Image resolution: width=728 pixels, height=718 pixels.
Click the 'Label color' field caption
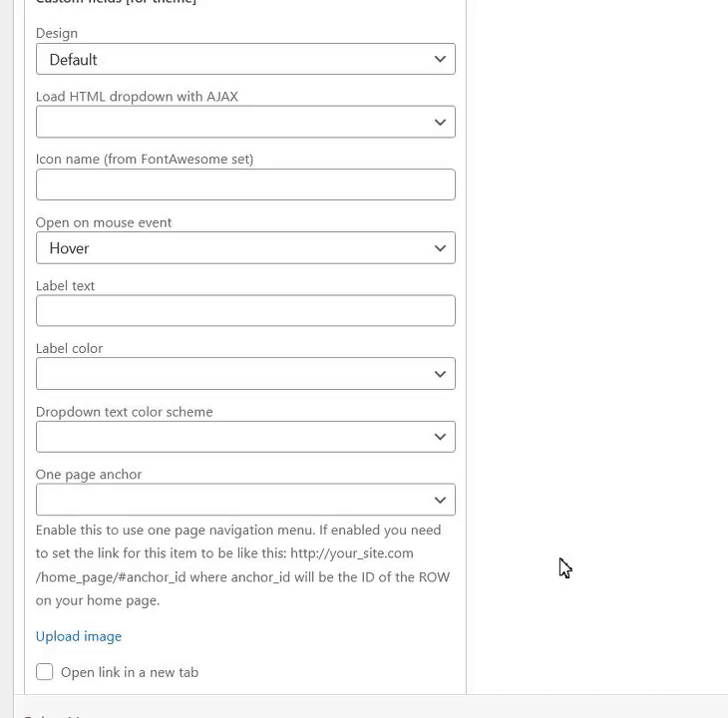tap(70, 348)
